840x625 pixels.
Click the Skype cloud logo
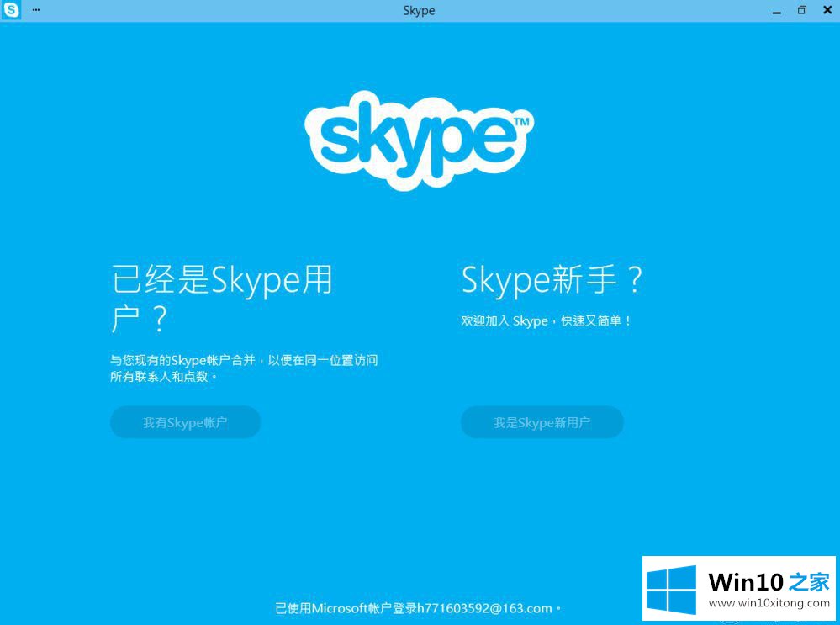pos(420,140)
